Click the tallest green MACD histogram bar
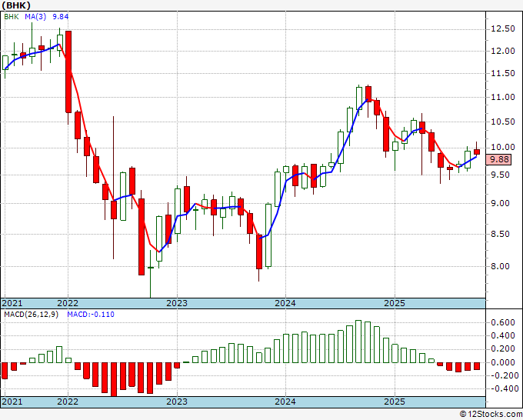Screen dimensions: 523x420 tap(358, 342)
